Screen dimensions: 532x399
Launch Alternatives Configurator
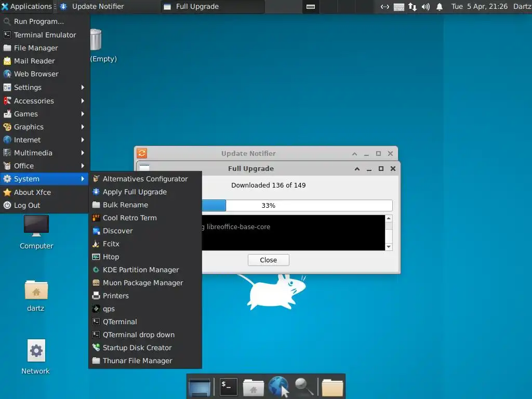point(145,179)
